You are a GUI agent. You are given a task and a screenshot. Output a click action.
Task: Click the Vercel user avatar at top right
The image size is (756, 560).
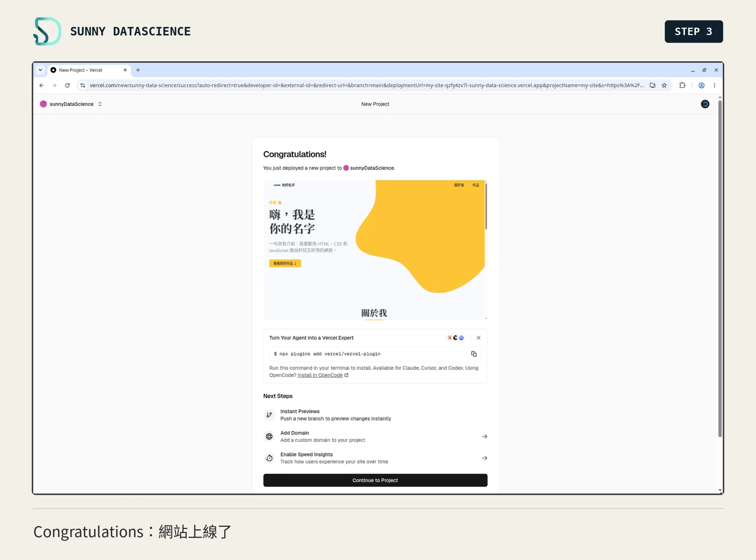tap(705, 104)
